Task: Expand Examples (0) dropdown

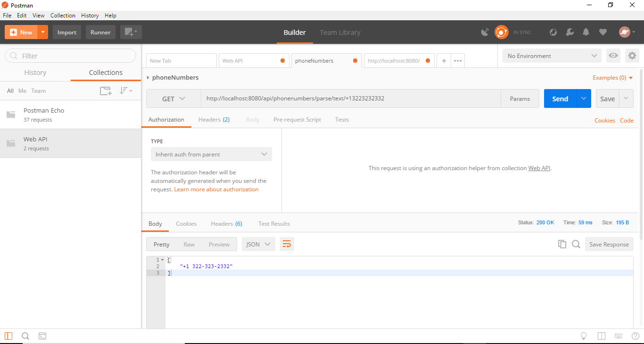Action: click(613, 77)
